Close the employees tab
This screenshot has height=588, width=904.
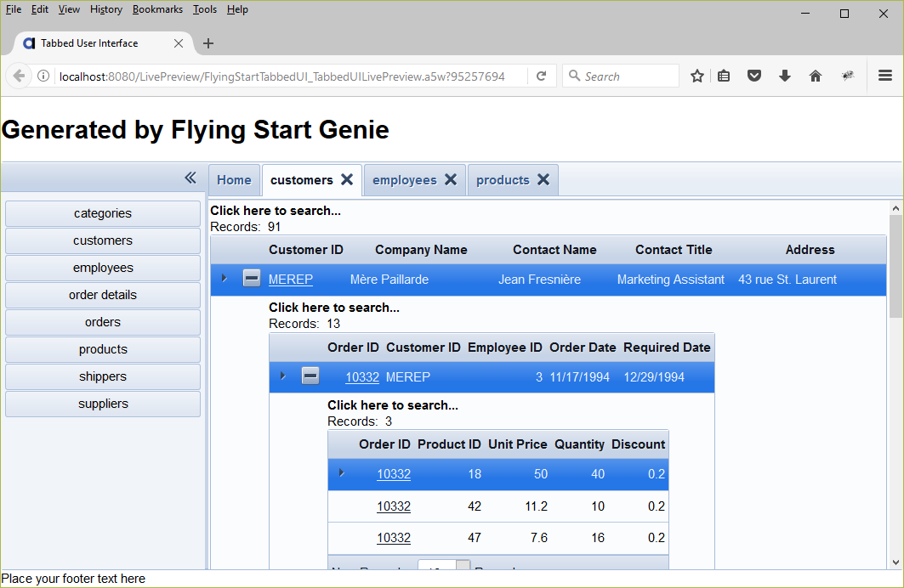(451, 179)
